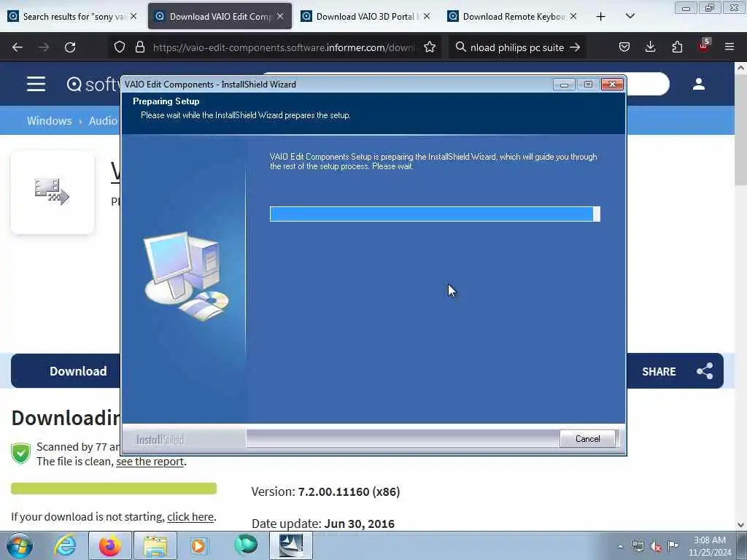Click the Date update Jun 30, 2016 text
This screenshot has height=560, width=747.
coord(323,524)
